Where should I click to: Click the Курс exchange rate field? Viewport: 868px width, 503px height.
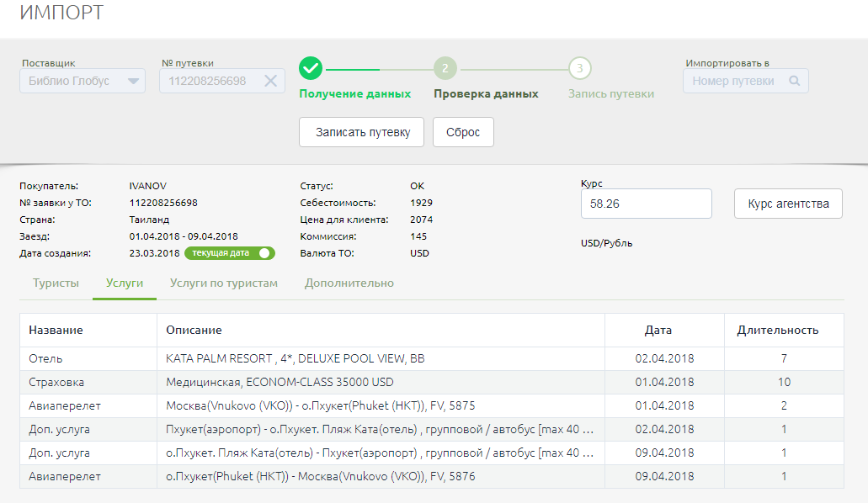646,204
